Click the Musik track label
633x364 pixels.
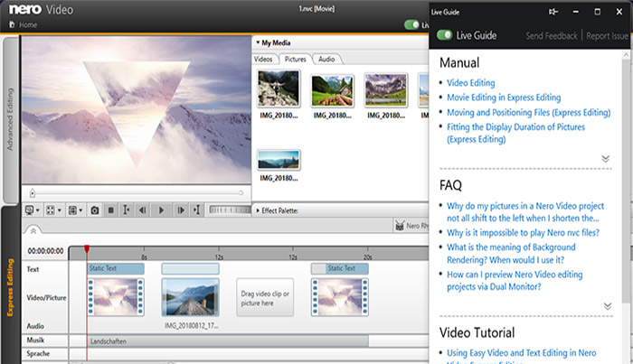35,341
